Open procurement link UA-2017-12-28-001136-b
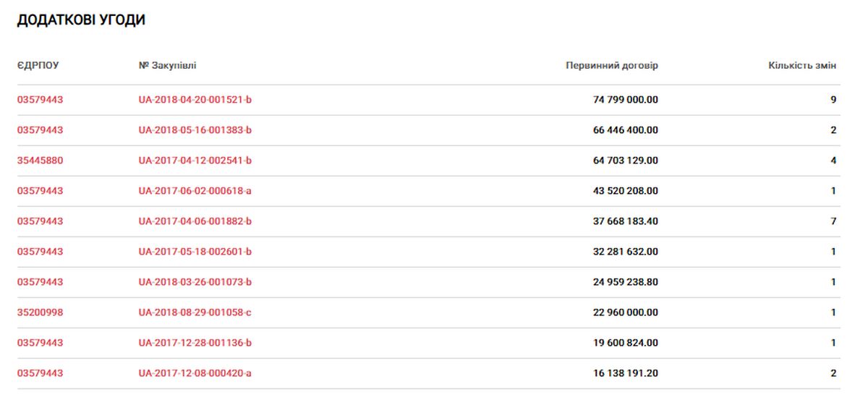This screenshot has height=400, width=868. tap(195, 343)
